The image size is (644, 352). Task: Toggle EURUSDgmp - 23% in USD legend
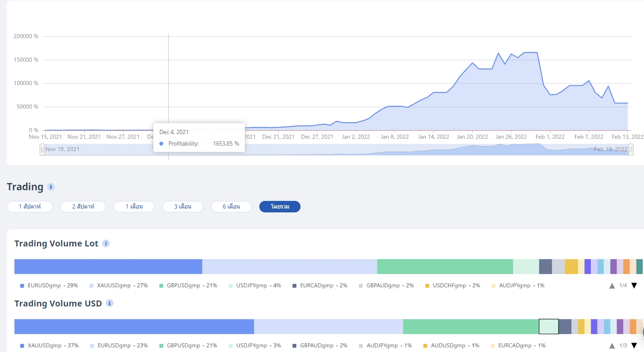[119, 346]
